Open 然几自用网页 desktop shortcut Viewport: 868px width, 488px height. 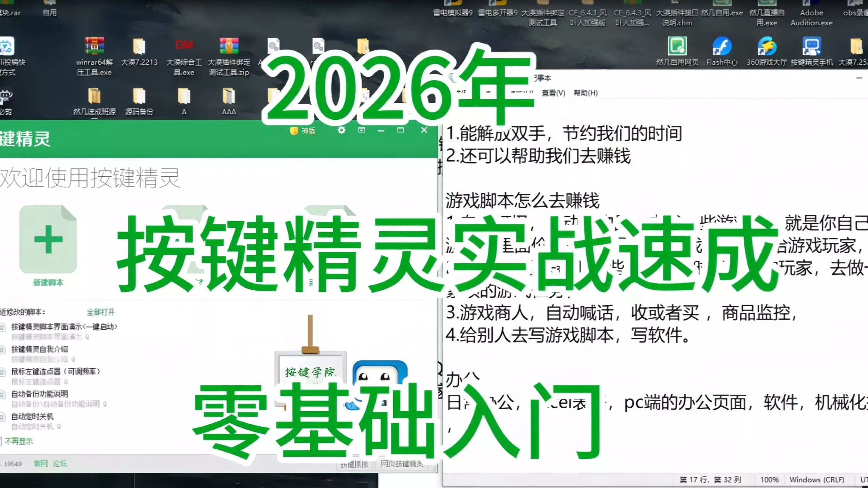point(677,51)
